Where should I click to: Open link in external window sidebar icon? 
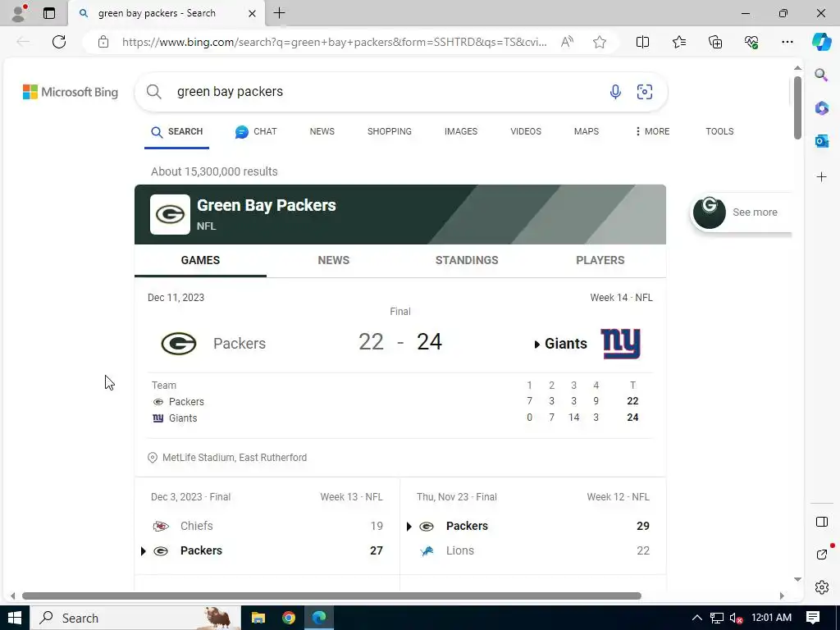point(822,555)
